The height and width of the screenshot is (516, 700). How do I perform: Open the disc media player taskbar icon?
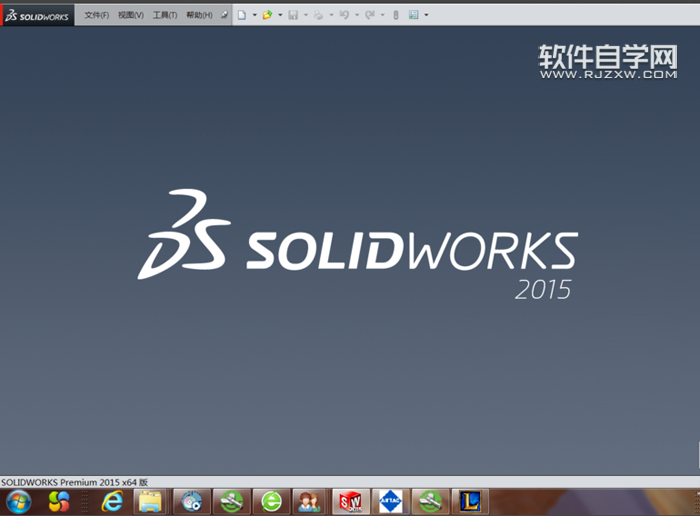point(192,502)
